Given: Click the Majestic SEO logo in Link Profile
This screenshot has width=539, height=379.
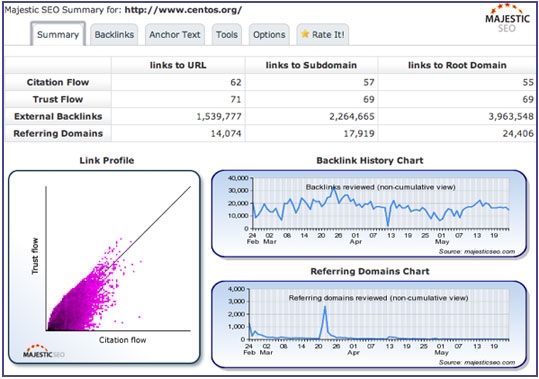Looking at the screenshot, I should (43, 351).
